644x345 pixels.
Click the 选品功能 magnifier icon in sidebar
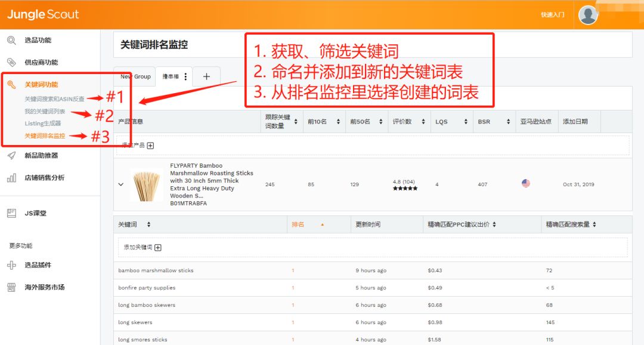tap(11, 41)
